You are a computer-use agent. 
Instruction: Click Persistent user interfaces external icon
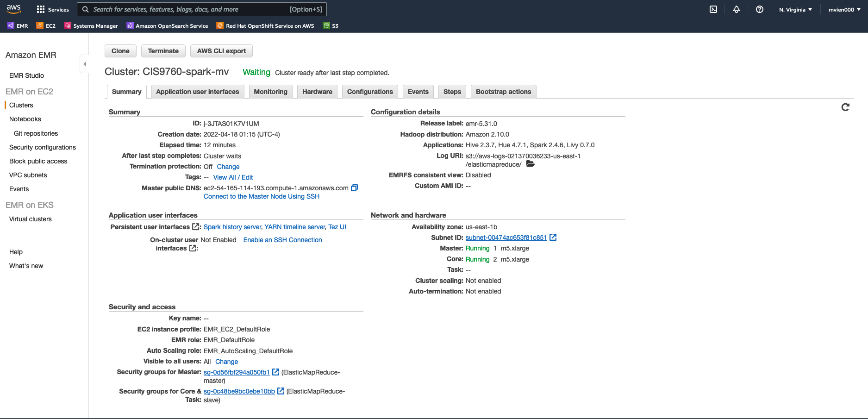196,227
